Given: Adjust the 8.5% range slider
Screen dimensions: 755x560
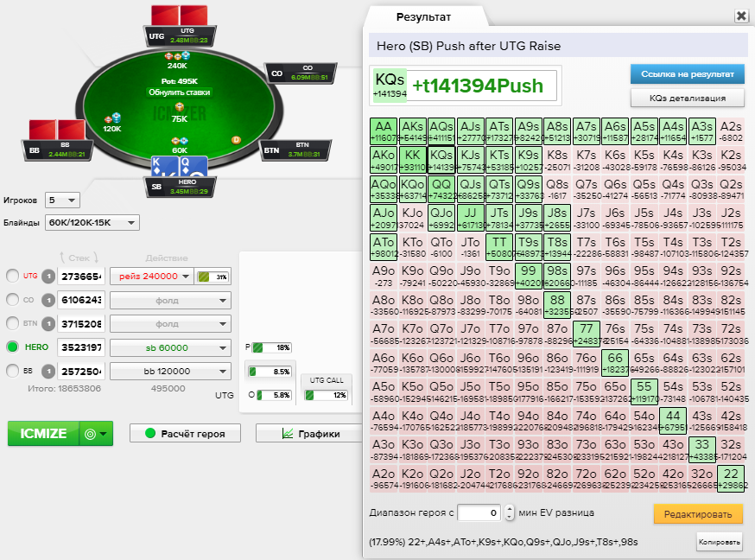Looking at the screenshot, I should 270,372.
